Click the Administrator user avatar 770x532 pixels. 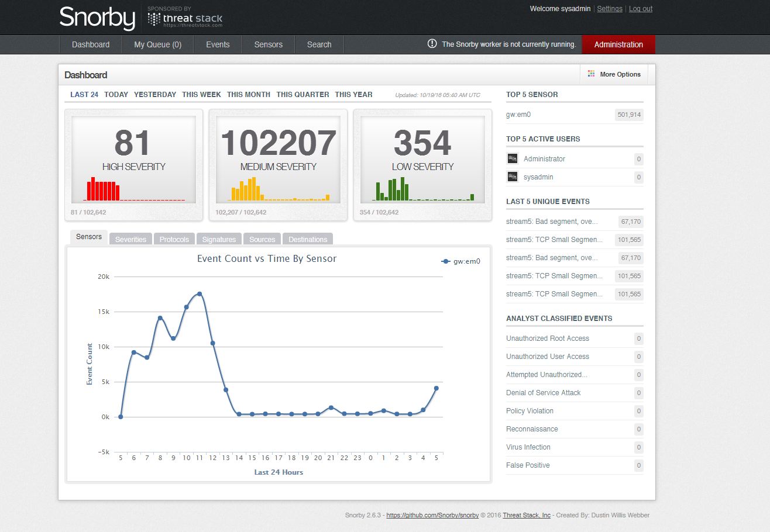tap(513, 158)
